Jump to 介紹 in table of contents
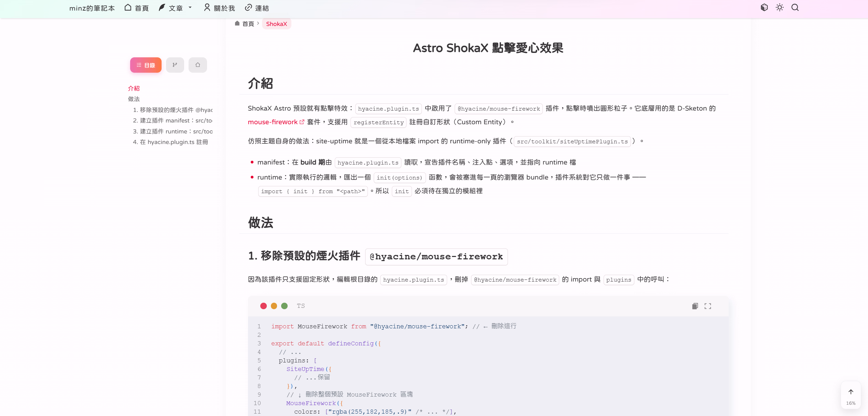 (134, 88)
